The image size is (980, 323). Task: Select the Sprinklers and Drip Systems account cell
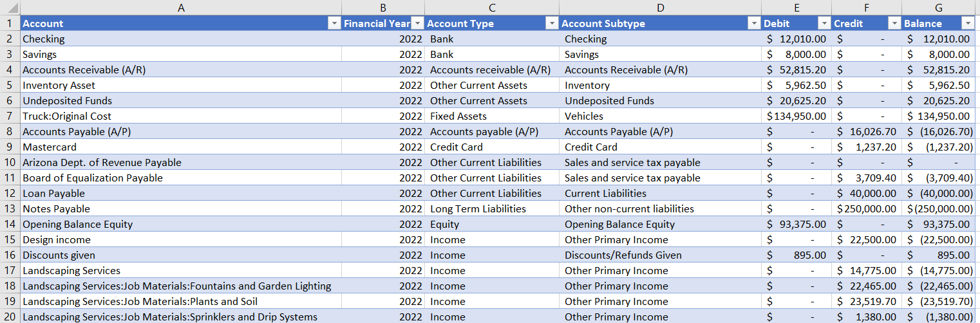pos(181,317)
